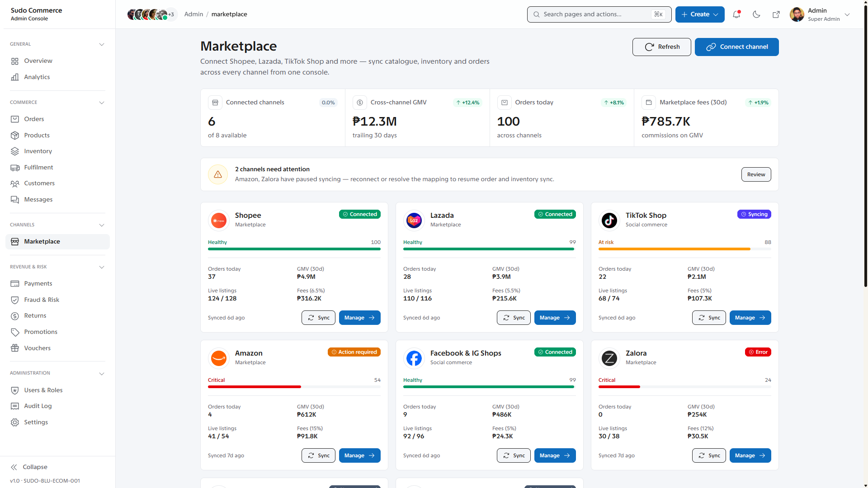Click Shopee health progress bar
Viewport: 868px width, 488px height.
(294, 249)
